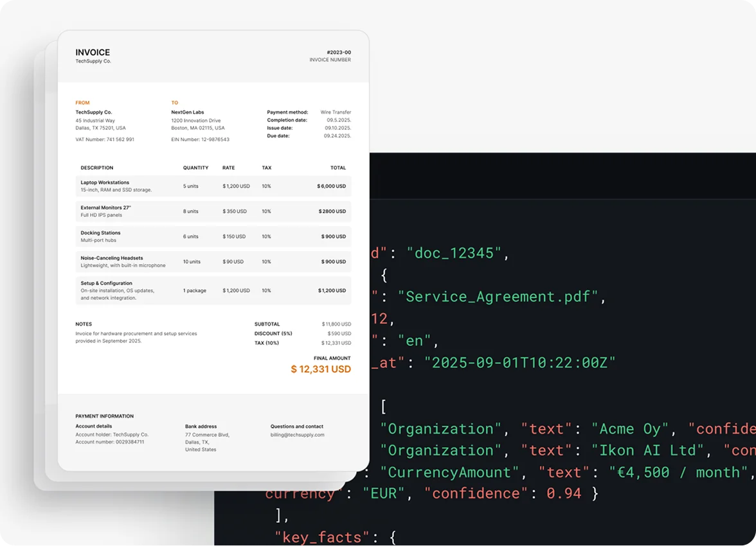Select the "doc_12345" string in code
This screenshot has height=546, width=756.
click(454, 253)
